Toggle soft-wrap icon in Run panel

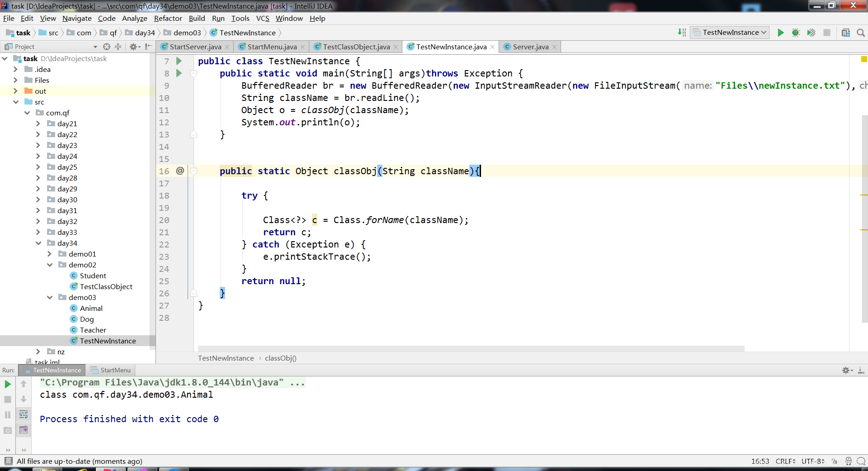24,414
